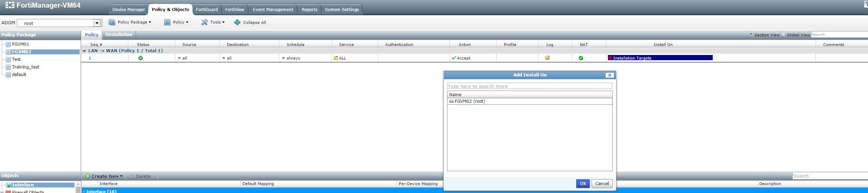
Task: Select the Policy sub-tab
Action: click(92, 35)
